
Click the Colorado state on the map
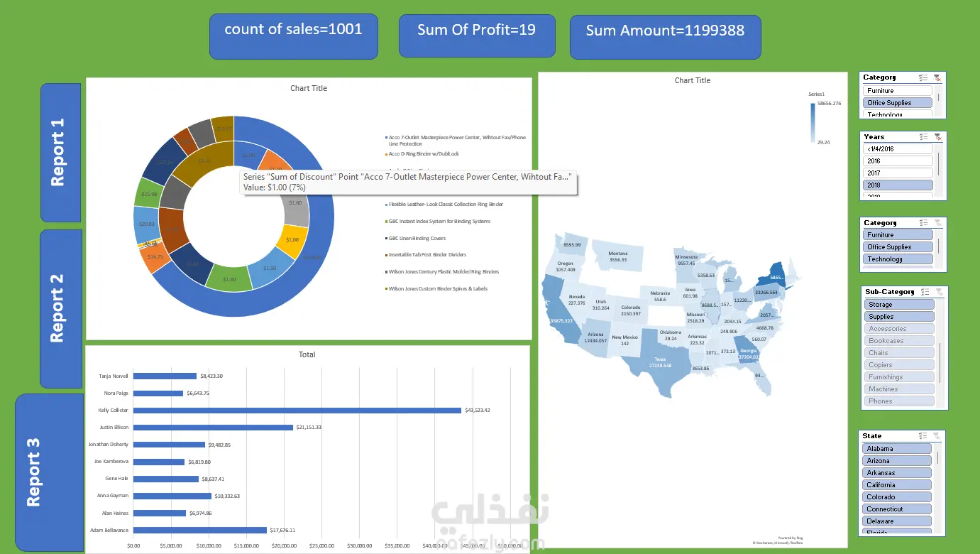(629, 310)
